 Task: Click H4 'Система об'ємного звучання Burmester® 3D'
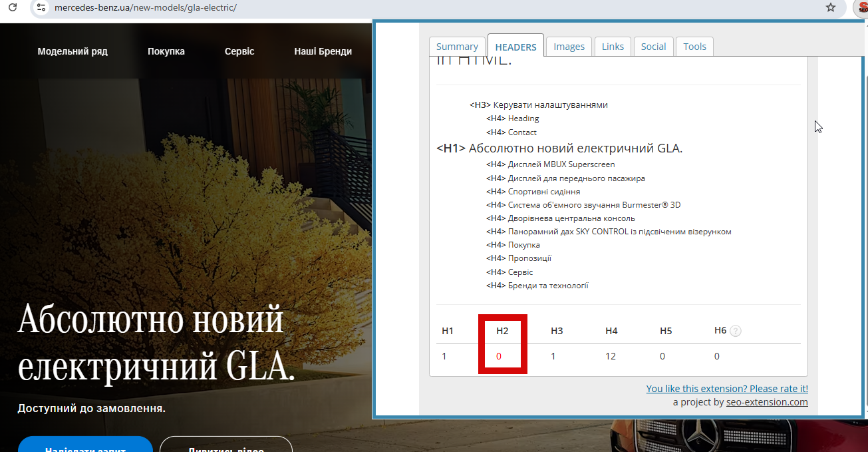583,205
